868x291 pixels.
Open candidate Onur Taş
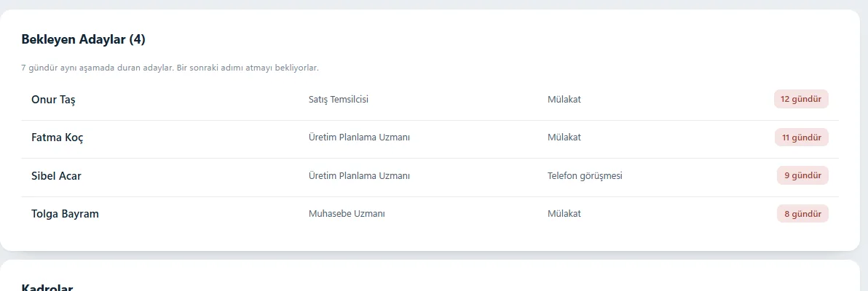click(x=53, y=100)
